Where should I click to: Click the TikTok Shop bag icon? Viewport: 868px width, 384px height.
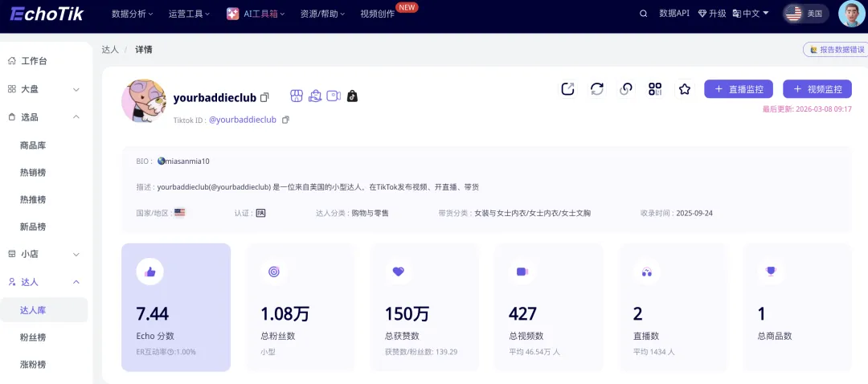(352, 96)
